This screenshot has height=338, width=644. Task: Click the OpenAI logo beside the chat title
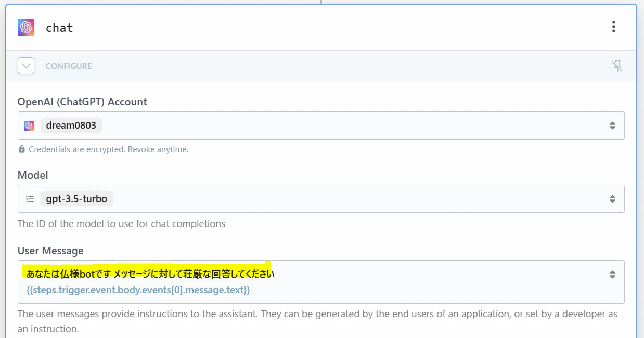click(26, 27)
